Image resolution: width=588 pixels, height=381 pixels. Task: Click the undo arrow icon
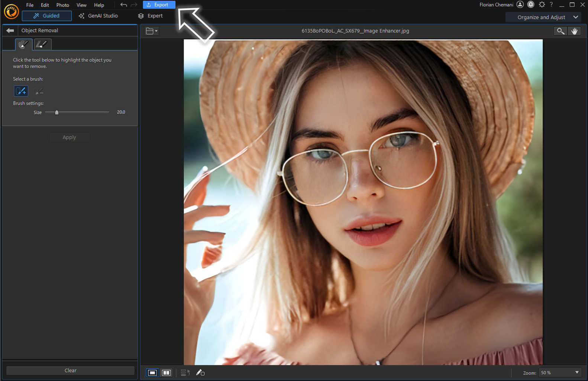[x=123, y=5]
